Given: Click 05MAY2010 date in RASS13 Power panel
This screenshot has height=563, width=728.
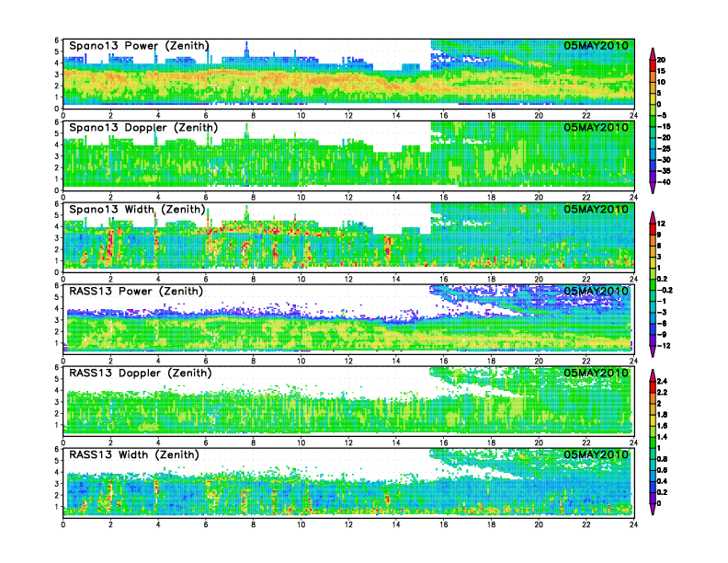Looking at the screenshot, I should (596, 291).
